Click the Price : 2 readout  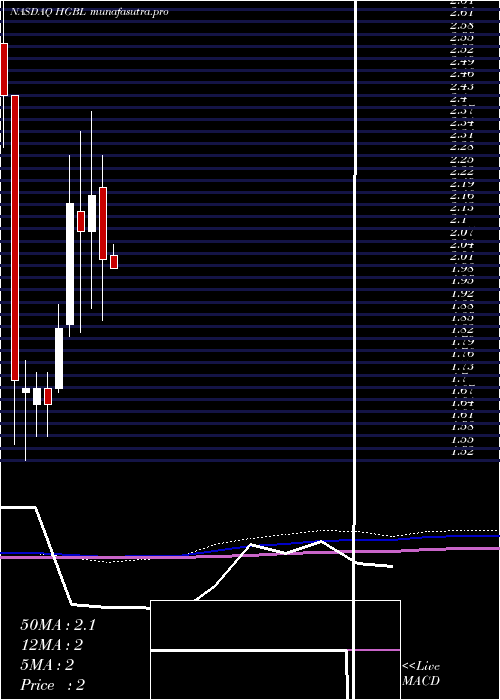pyautogui.click(x=53, y=685)
